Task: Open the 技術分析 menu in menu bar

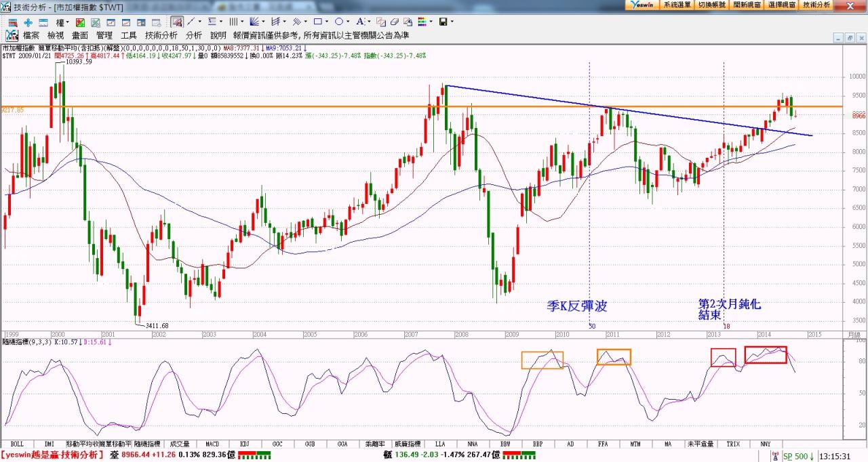Action: click(x=161, y=35)
